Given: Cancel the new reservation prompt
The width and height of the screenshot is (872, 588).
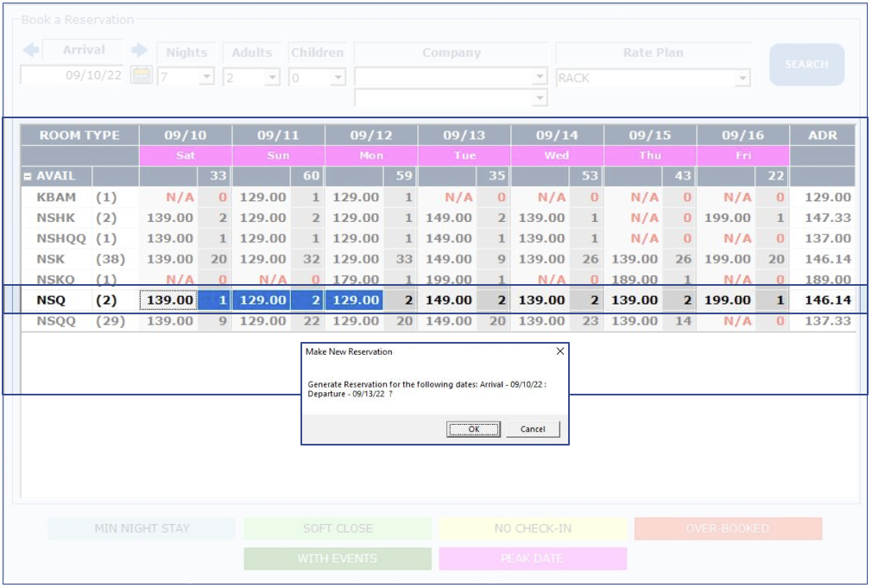Looking at the screenshot, I should (533, 429).
